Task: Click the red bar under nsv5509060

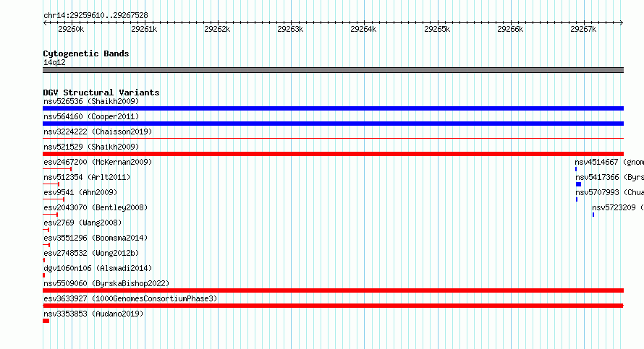Action: (x=333, y=290)
